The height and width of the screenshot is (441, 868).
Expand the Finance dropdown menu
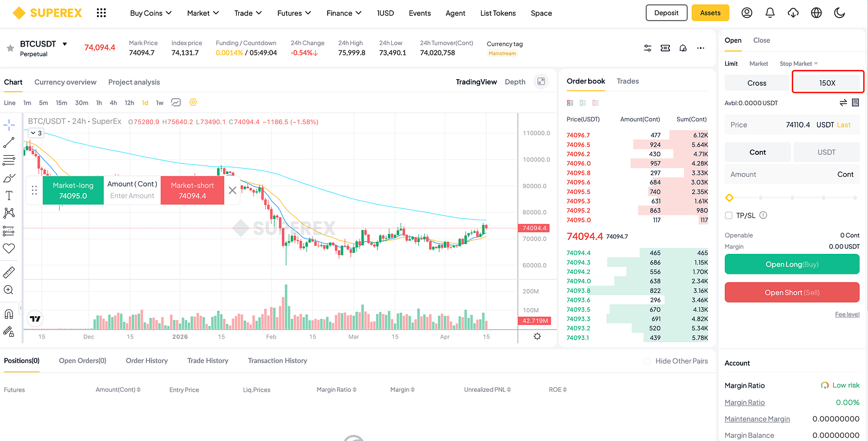(x=344, y=13)
